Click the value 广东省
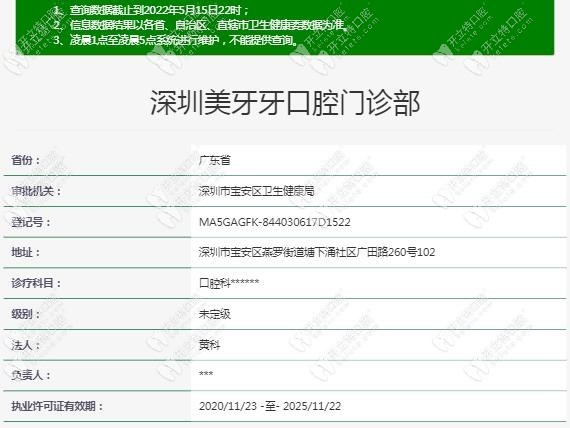 coord(214,160)
